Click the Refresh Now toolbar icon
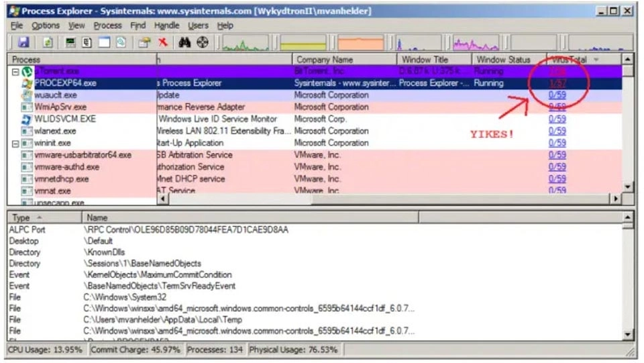This screenshot has height=363, width=644. [48, 42]
